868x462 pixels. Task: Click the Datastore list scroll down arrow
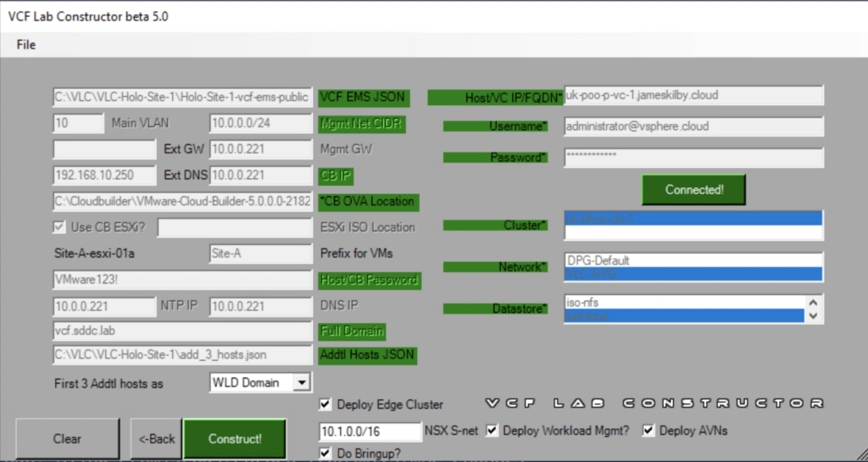[x=815, y=315]
